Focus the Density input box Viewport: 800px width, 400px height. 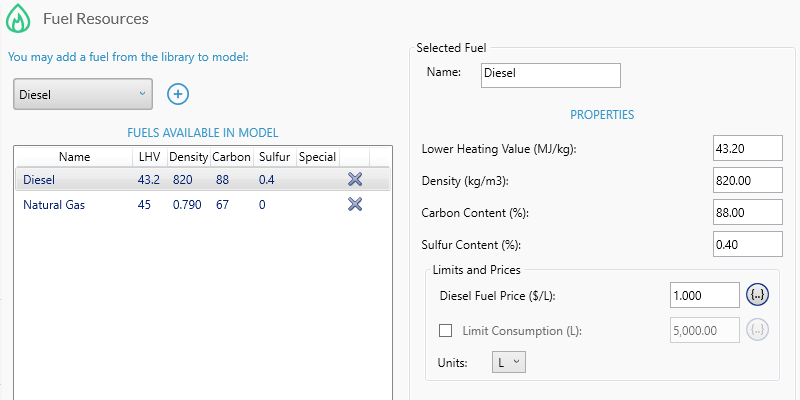coord(747,181)
